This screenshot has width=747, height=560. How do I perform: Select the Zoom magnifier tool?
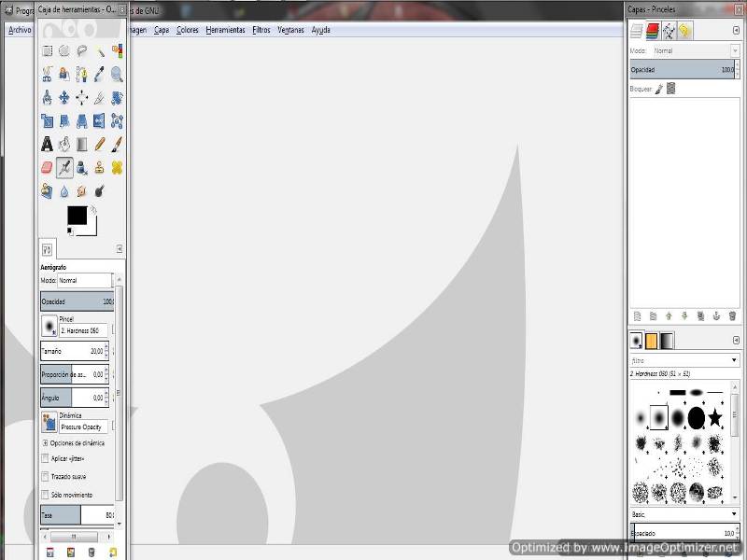coord(117,75)
